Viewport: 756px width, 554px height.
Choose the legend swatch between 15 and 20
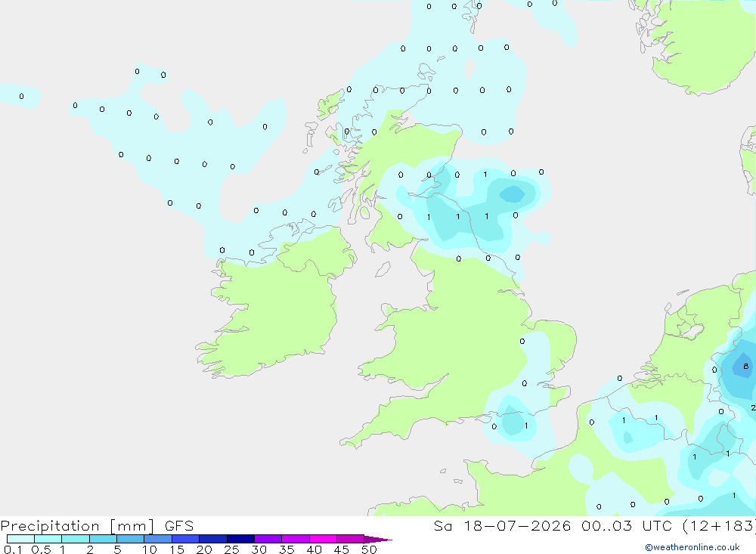[x=185, y=539]
